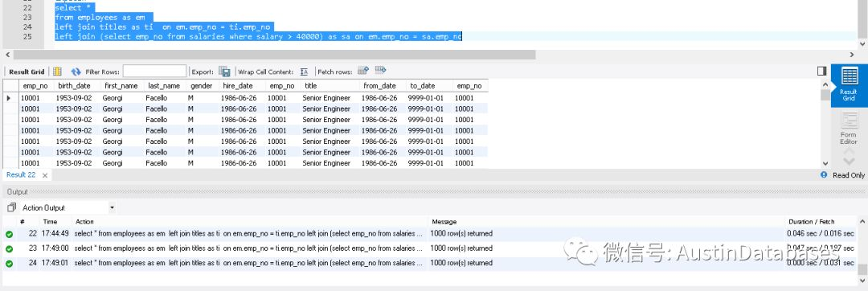This screenshot has height=291, width=868.
Task: Click the to_date column header
Action: (429, 86)
